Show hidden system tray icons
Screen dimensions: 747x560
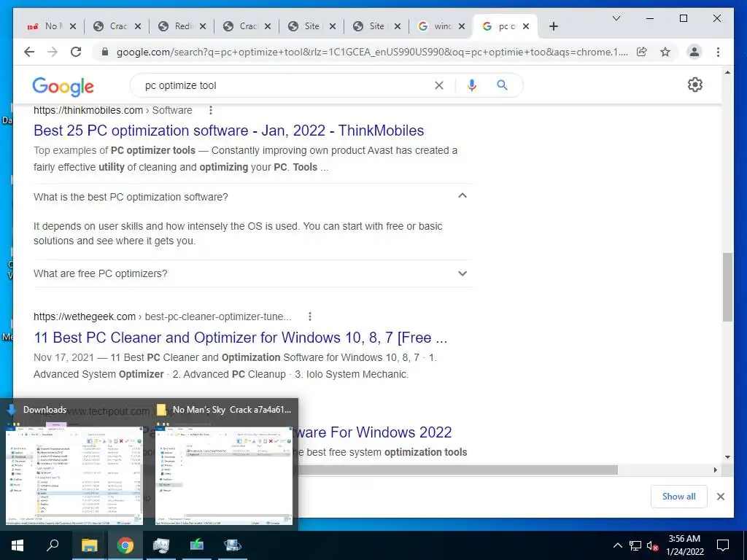617,545
